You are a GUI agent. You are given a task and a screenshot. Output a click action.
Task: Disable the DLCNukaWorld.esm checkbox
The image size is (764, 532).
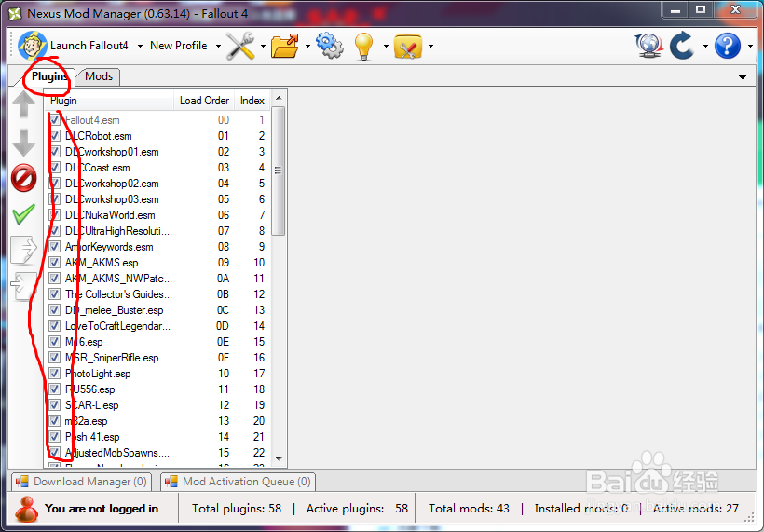coord(55,215)
